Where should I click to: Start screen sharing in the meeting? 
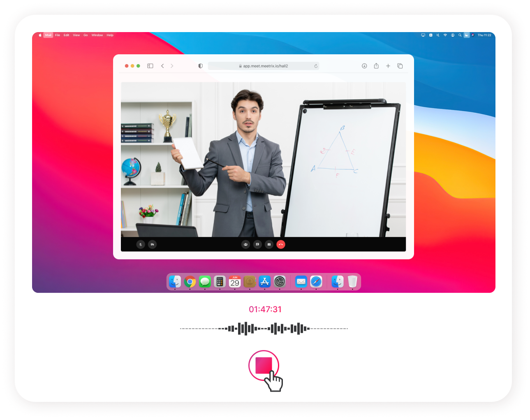tap(269, 244)
